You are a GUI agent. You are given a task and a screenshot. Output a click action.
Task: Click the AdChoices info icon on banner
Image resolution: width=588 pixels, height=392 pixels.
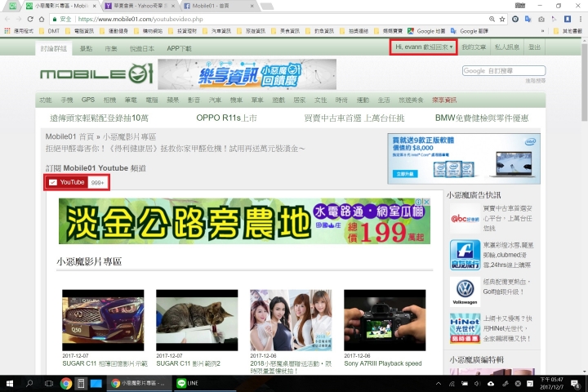point(419,202)
